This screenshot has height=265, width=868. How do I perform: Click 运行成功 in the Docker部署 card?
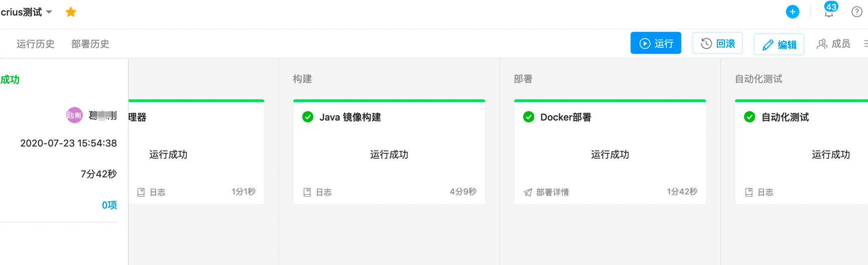tap(610, 154)
